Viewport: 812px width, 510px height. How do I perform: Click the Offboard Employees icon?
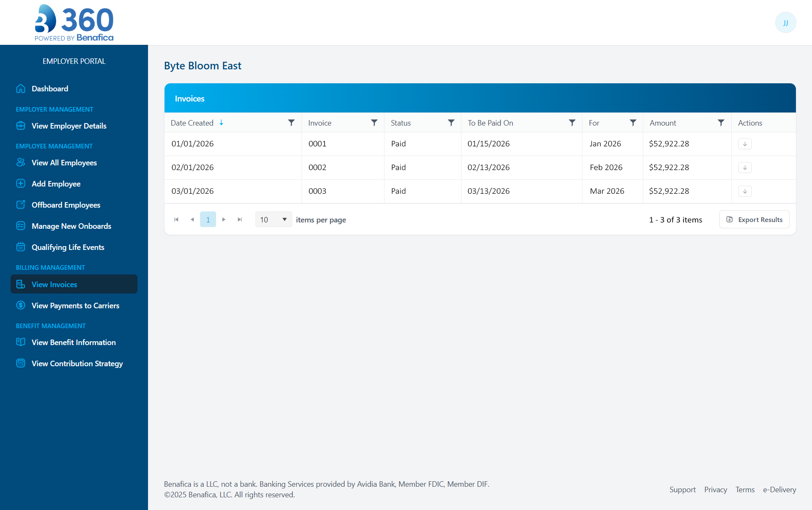(21, 205)
